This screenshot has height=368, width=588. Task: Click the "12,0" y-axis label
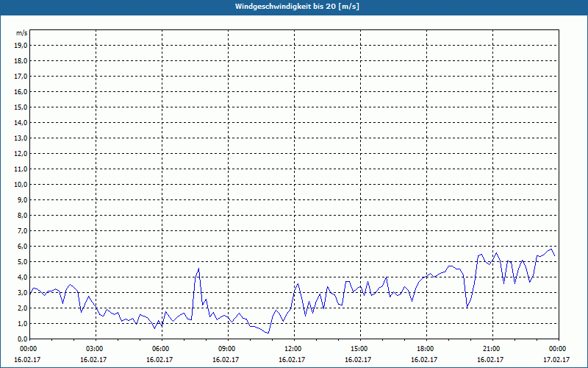click(x=22, y=154)
